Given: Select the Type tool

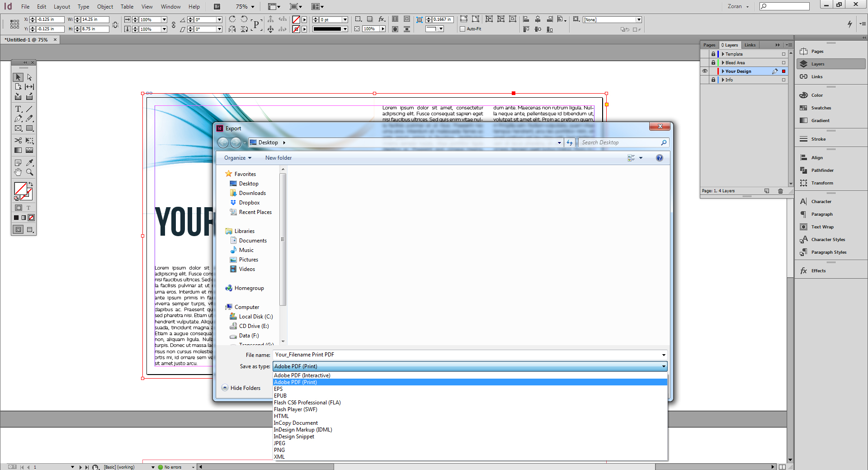Looking at the screenshot, I should (x=18, y=109).
